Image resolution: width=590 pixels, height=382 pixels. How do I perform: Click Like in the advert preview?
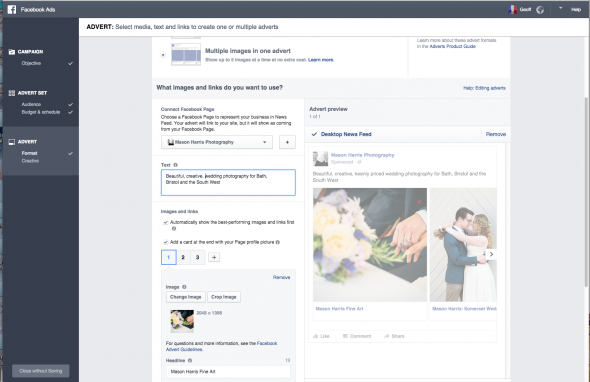(x=321, y=336)
